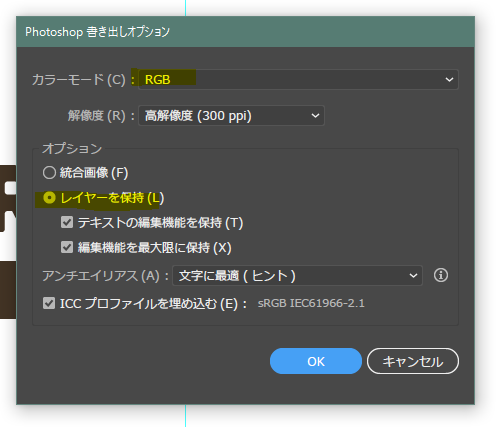Toggle テキストの編集機能を保持 (T) checkbox
The height and width of the screenshot is (427, 499).
tap(67, 222)
